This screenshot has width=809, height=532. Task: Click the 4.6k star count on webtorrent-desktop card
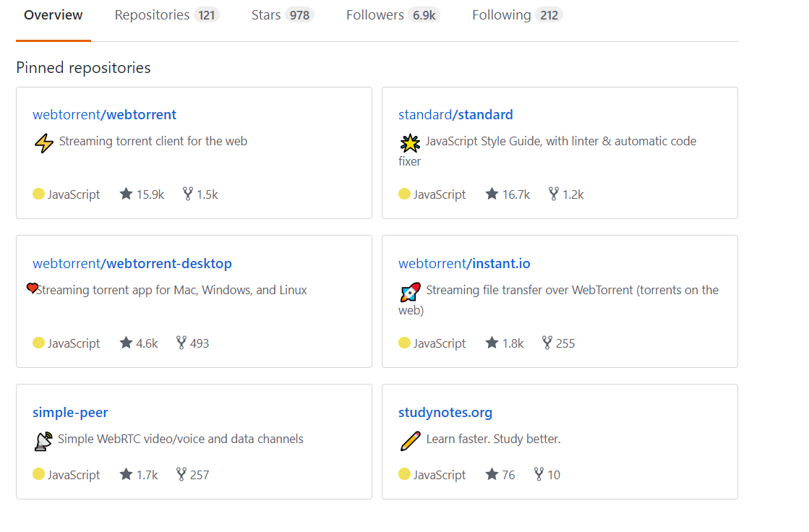pos(147,343)
